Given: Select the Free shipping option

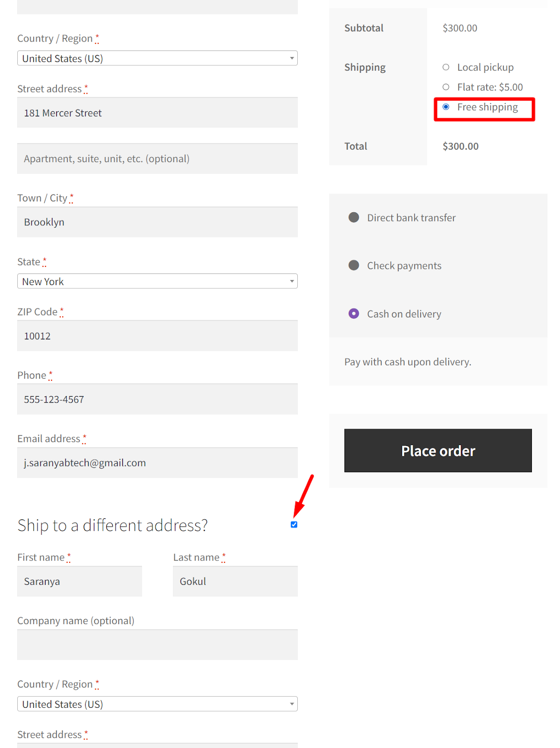Looking at the screenshot, I should 446,107.
